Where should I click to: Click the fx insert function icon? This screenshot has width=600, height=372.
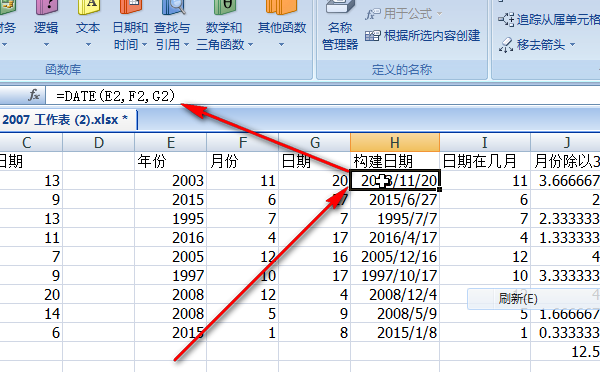click(34, 95)
